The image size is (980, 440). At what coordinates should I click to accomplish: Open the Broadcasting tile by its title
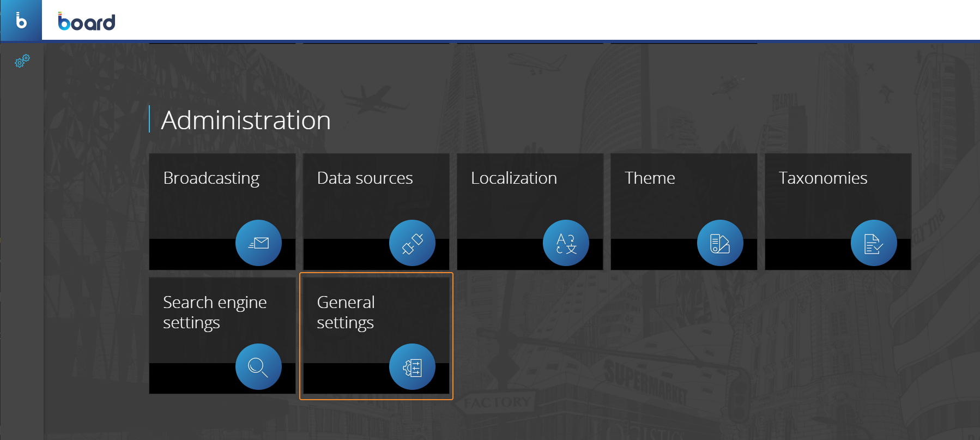211,178
